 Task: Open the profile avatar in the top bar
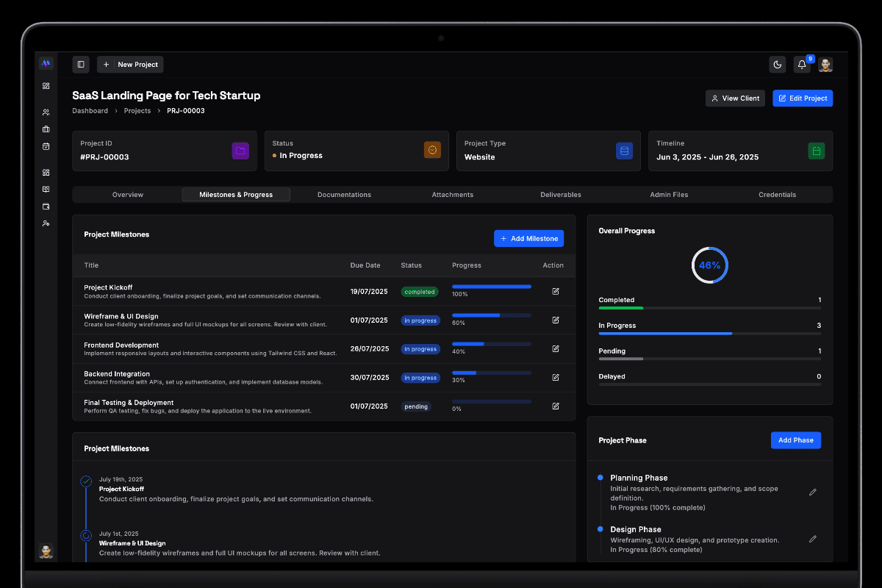(x=825, y=65)
